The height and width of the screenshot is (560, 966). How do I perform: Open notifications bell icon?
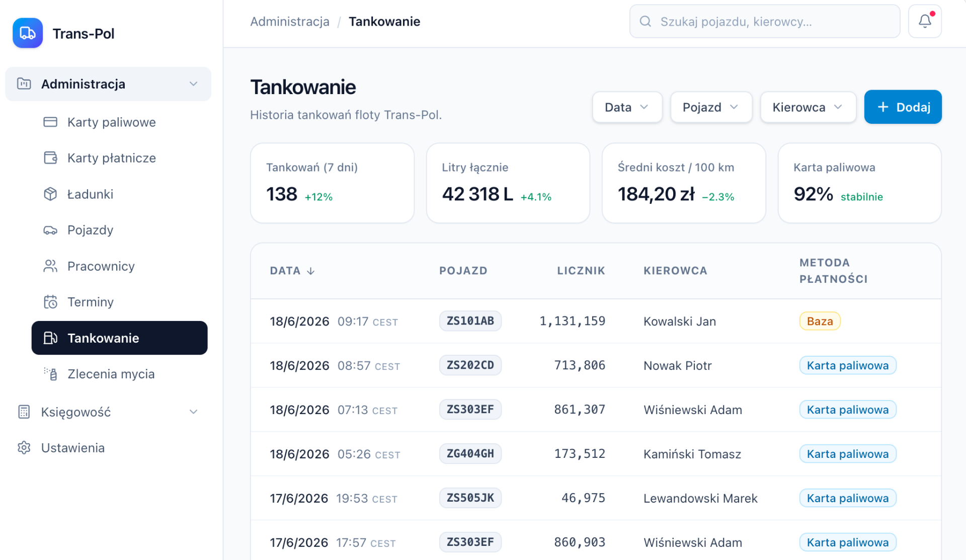pyautogui.click(x=925, y=21)
